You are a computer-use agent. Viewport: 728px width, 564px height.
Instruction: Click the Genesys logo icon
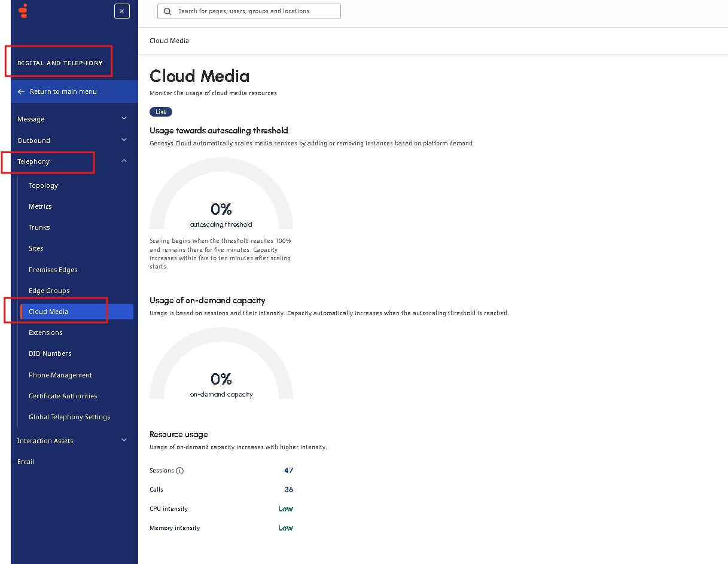(x=23, y=11)
